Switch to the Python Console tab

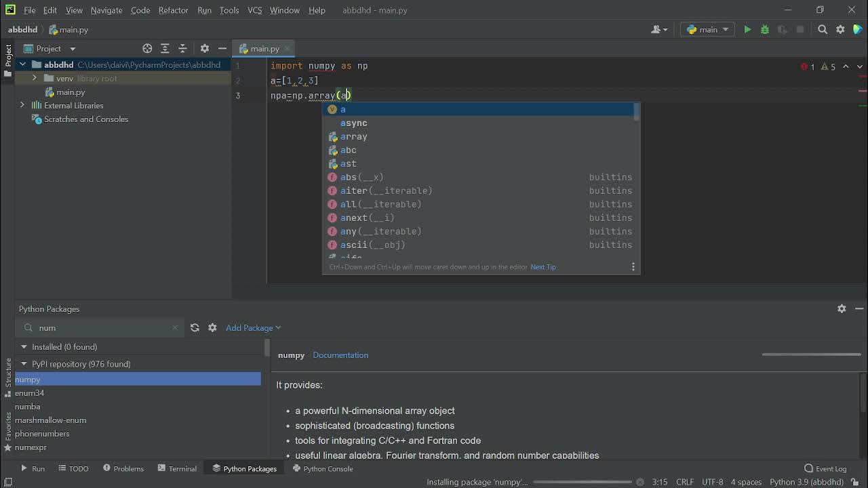[323, 468]
